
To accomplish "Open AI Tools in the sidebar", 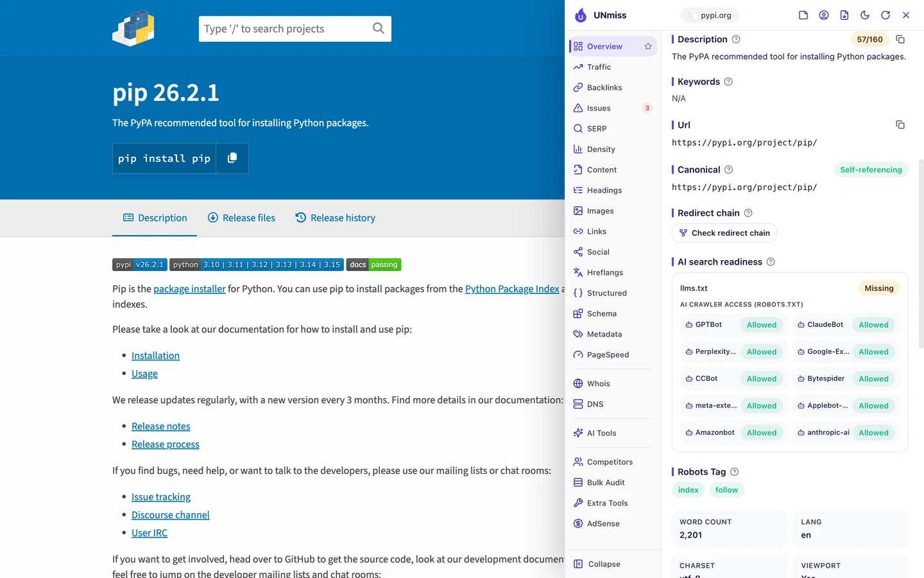I will tap(613, 433).
